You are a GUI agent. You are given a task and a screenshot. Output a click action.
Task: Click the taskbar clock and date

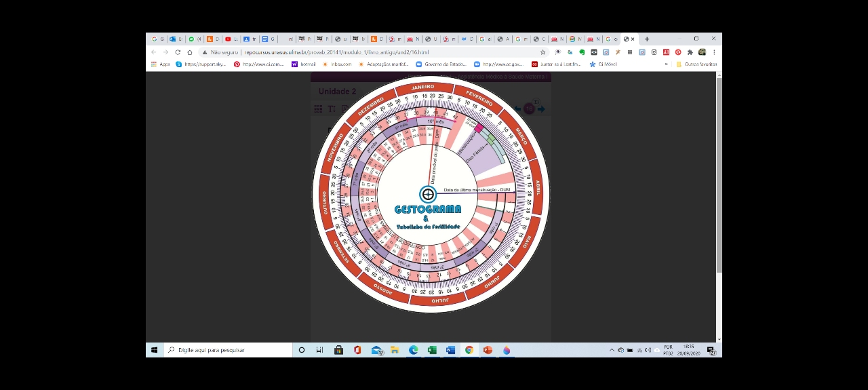tap(689, 350)
